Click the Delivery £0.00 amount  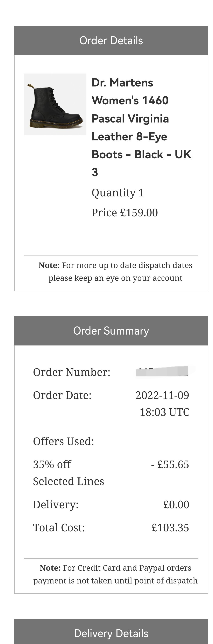coord(176,504)
